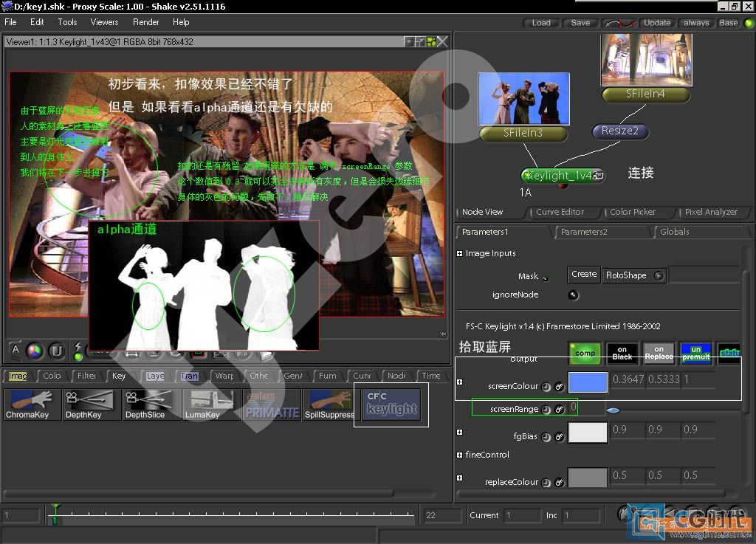
Task: Click the Inc frame increment field
Action: (x=581, y=515)
